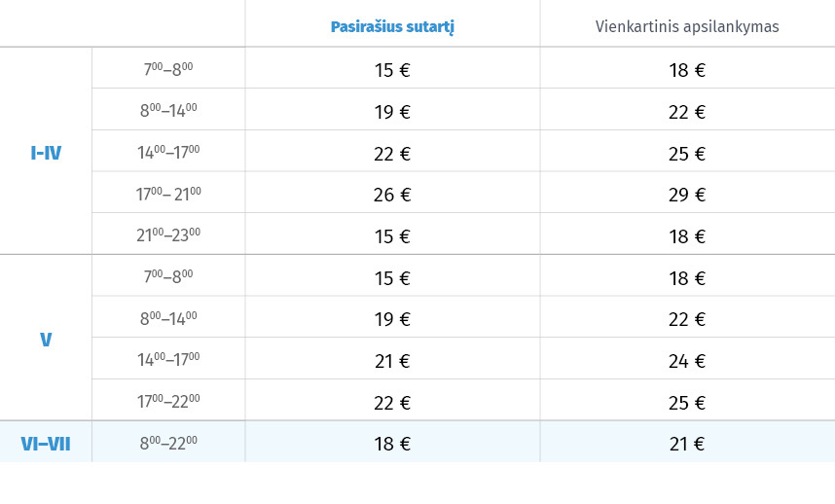Click the VI–VII weekend group label

point(46,444)
